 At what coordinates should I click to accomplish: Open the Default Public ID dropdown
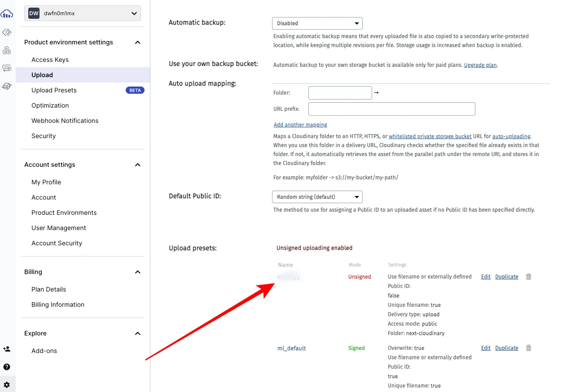click(x=317, y=197)
